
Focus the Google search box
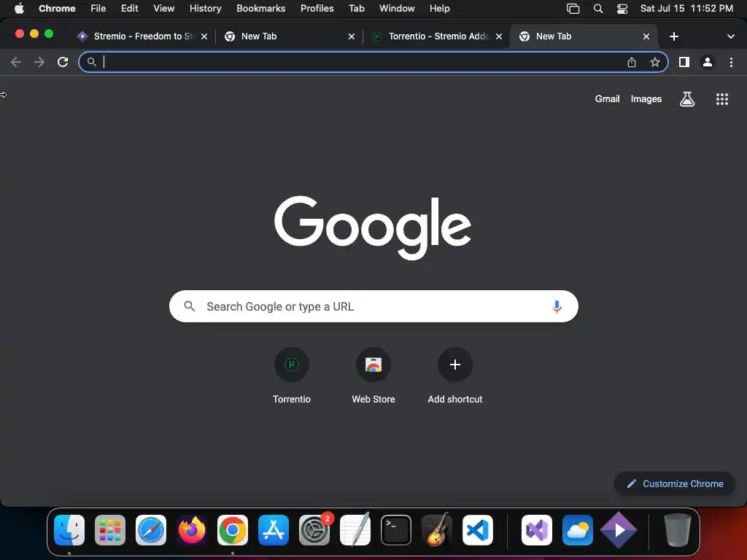373,306
